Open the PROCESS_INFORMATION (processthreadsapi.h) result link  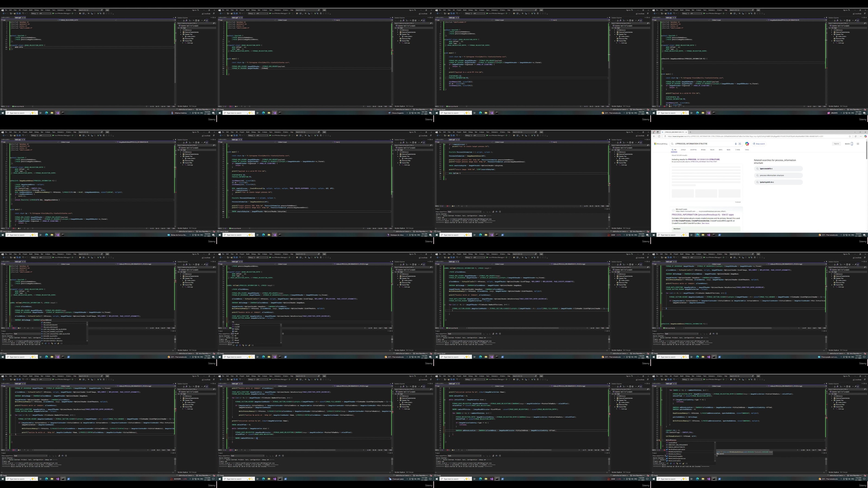tap(703, 215)
